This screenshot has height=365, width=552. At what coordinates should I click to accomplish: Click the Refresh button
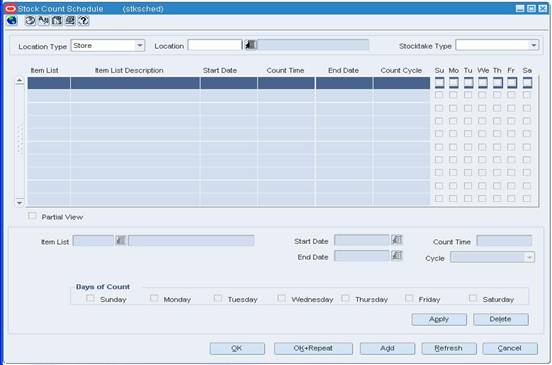[449, 348]
